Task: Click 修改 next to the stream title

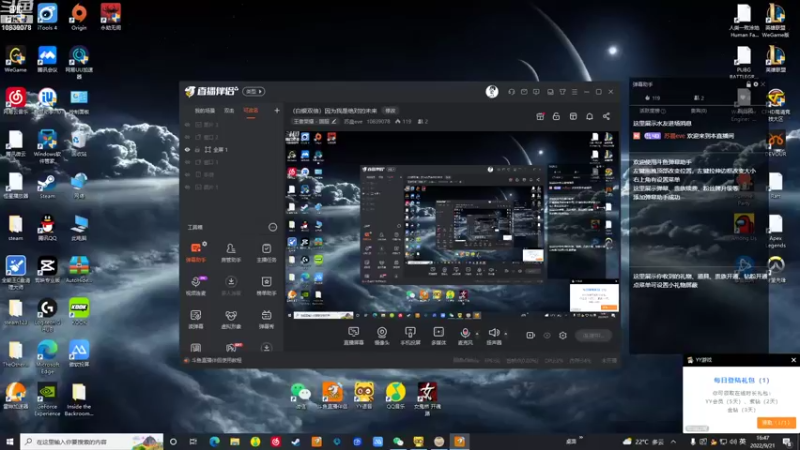Action: (x=390, y=110)
